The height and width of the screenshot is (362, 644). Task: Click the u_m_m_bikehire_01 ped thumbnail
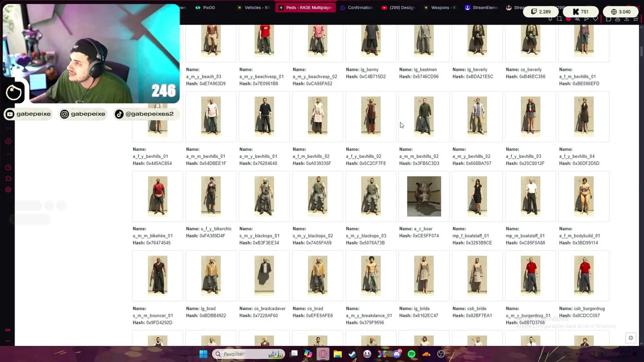[x=157, y=196]
